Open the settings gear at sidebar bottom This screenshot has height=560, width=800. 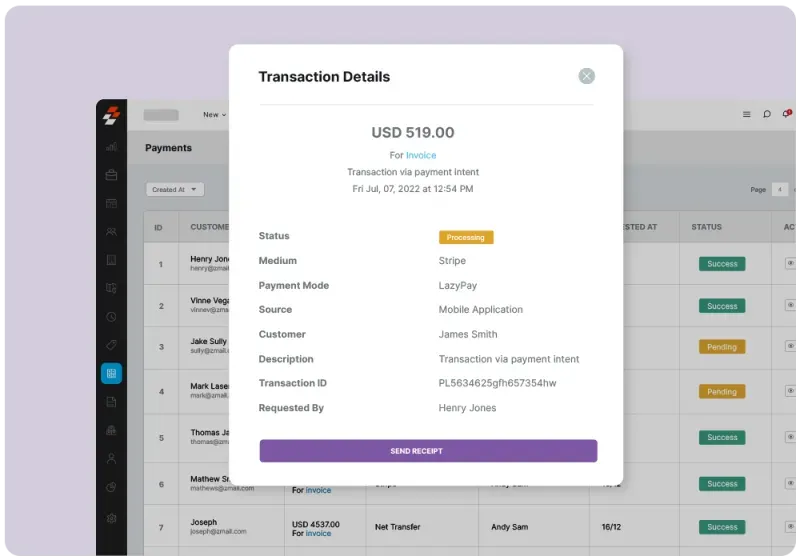[111, 518]
